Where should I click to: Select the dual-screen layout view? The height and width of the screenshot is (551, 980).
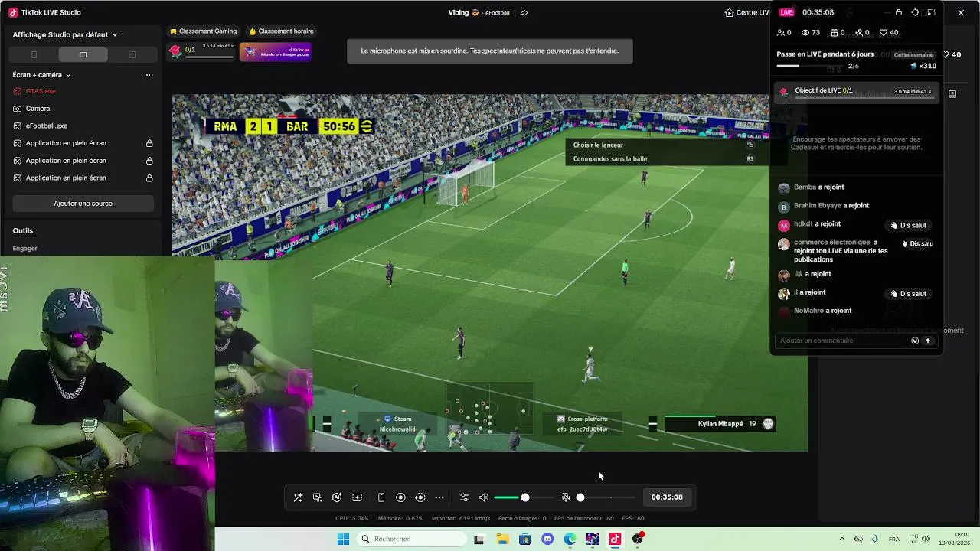(x=132, y=54)
